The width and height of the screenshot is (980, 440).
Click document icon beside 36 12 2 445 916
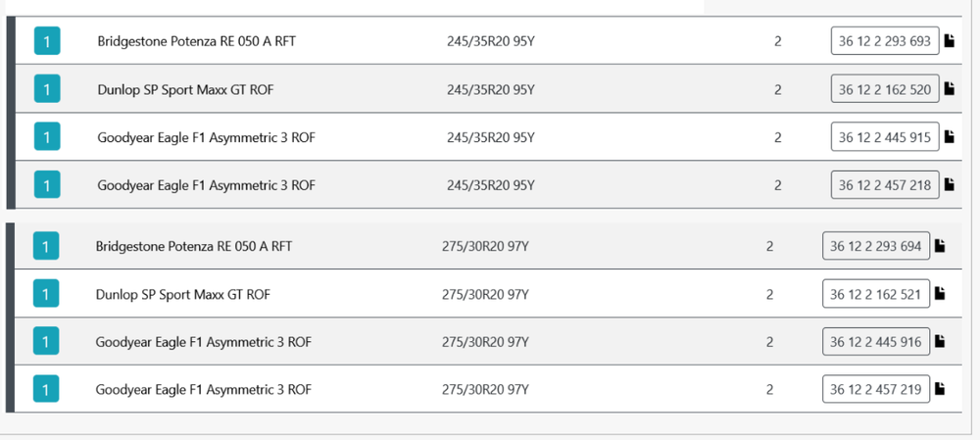pos(940,341)
